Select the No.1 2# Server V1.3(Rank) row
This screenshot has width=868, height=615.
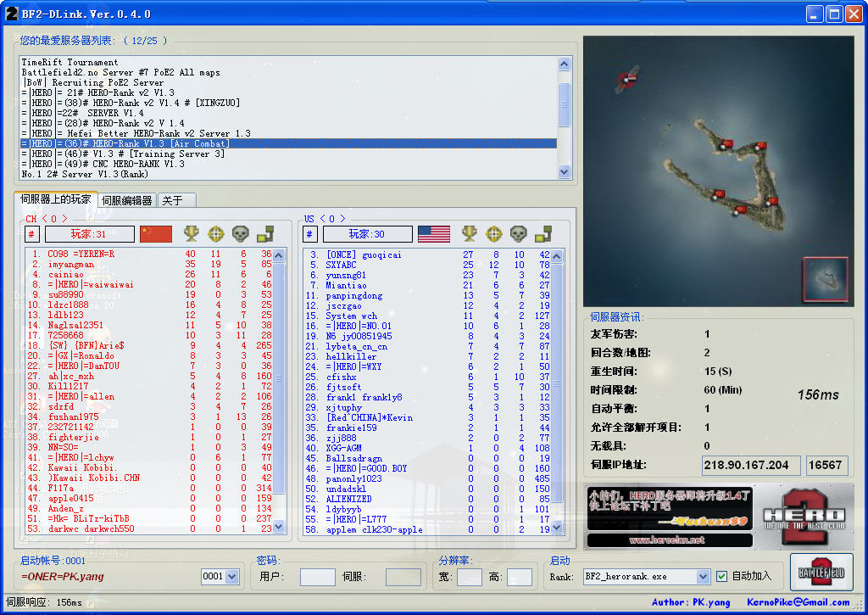[x=288, y=174]
